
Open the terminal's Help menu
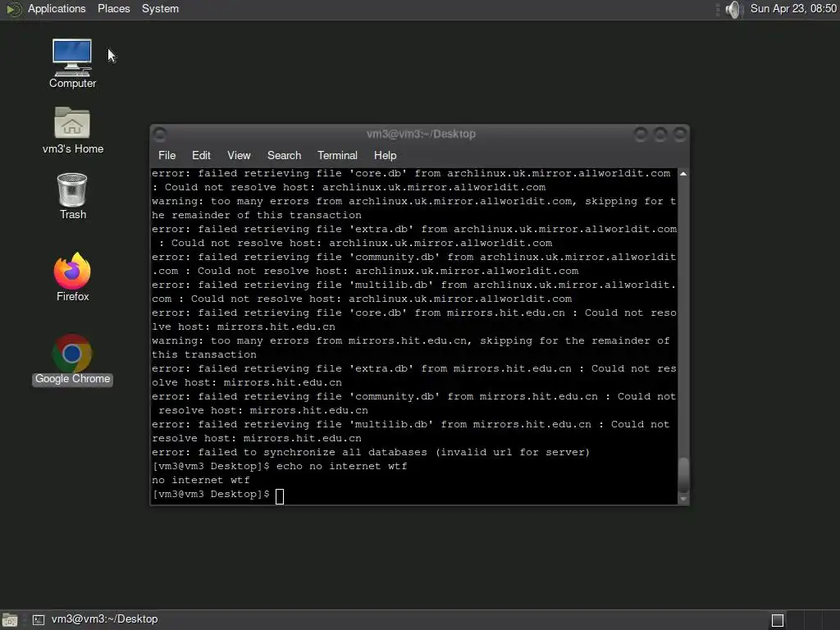click(x=386, y=155)
